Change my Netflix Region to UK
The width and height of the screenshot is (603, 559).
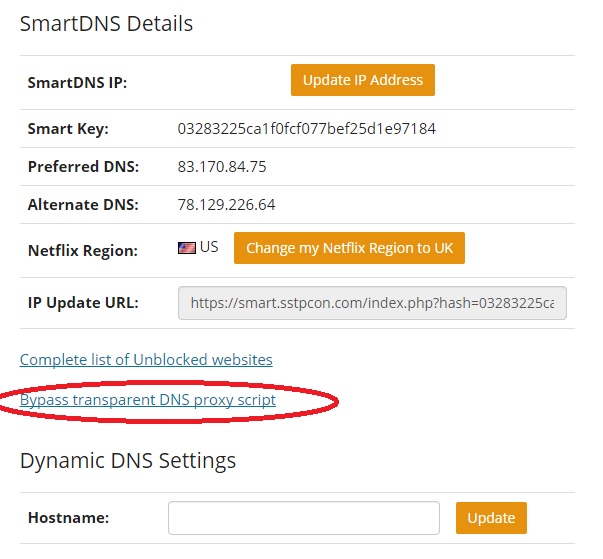349,248
